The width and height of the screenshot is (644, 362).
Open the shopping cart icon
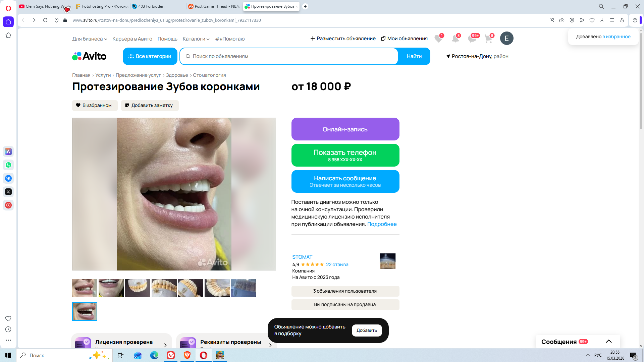point(488,39)
